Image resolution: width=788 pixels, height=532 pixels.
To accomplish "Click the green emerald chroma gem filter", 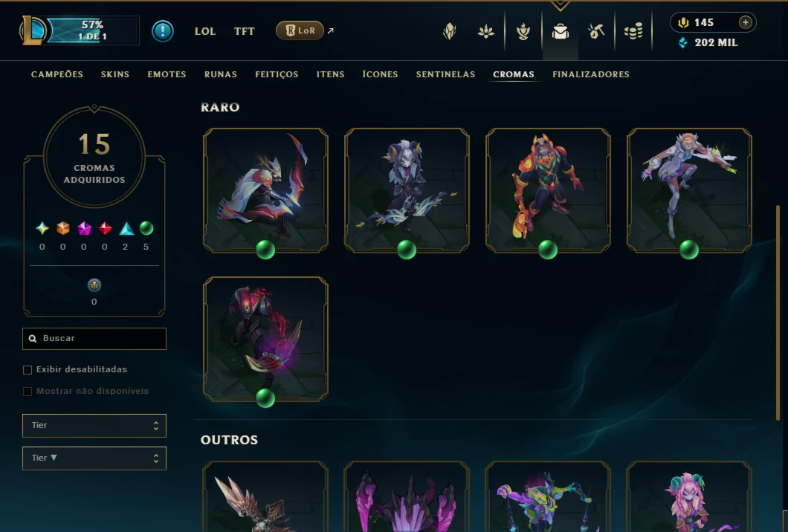I will [x=146, y=229].
